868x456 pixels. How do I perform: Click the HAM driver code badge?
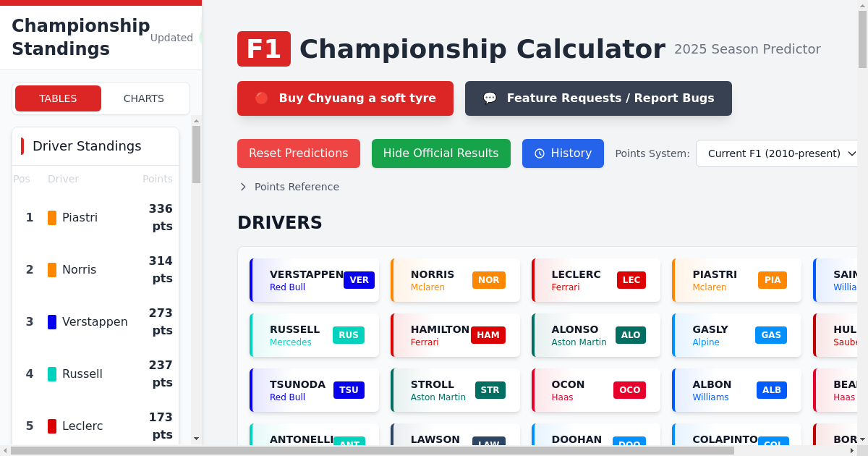click(x=488, y=335)
